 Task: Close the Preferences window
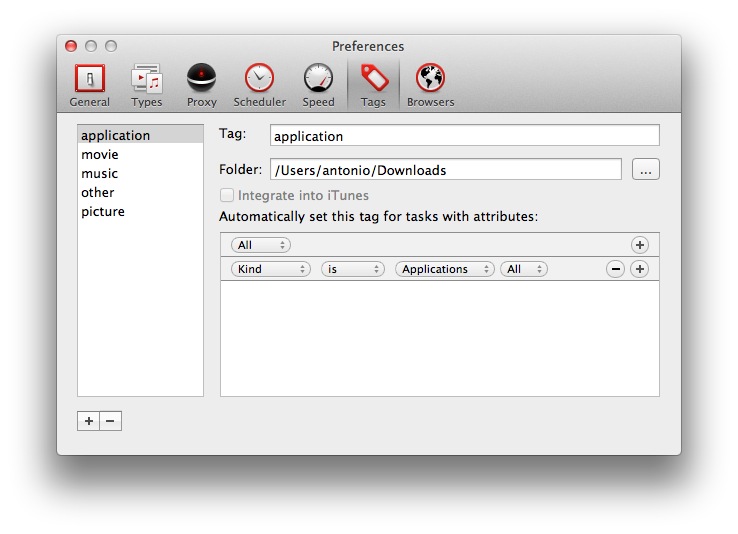click(71, 46)
